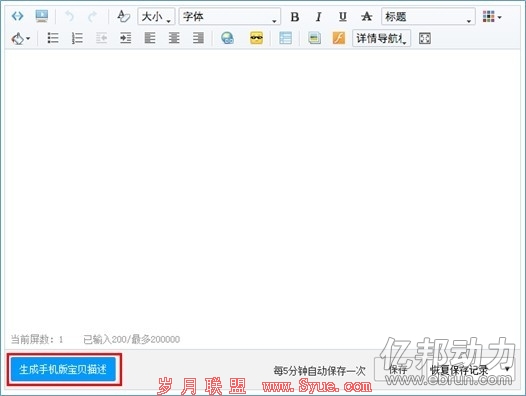Toggle fullscreen editing mode
This screenshot has width=526, height=396.
tap(425, 38)
